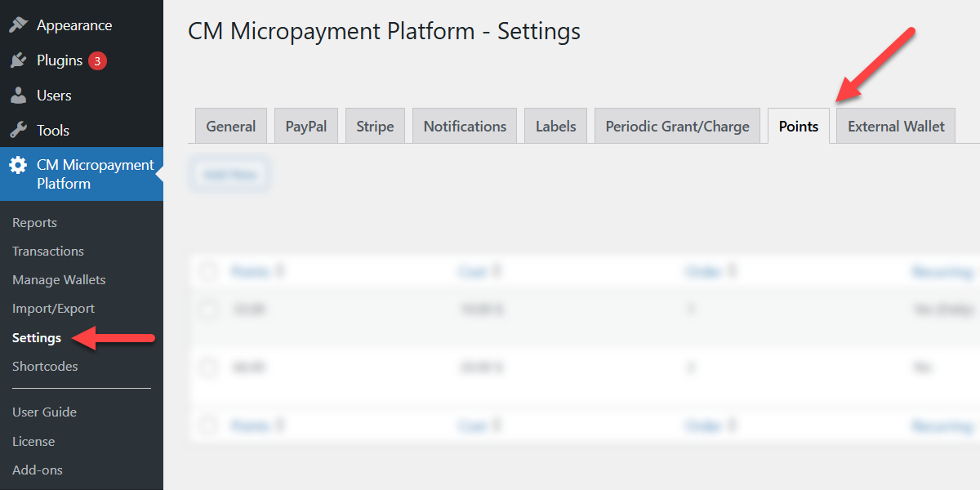Check the second points row checkbox

209,367
